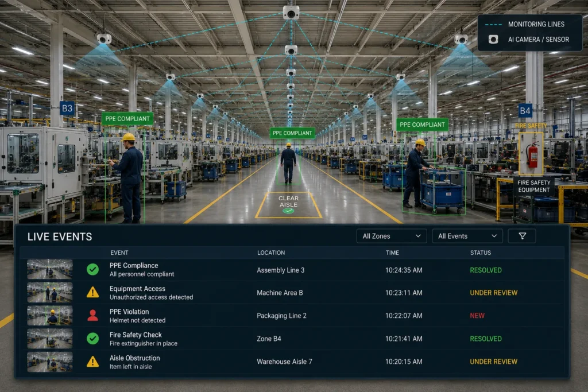Click the Warehouse Aisle 7 location cell
Image resolution: width=588 pixels, height=392 pixels.
pyautogui.click(x=284, y=362)
